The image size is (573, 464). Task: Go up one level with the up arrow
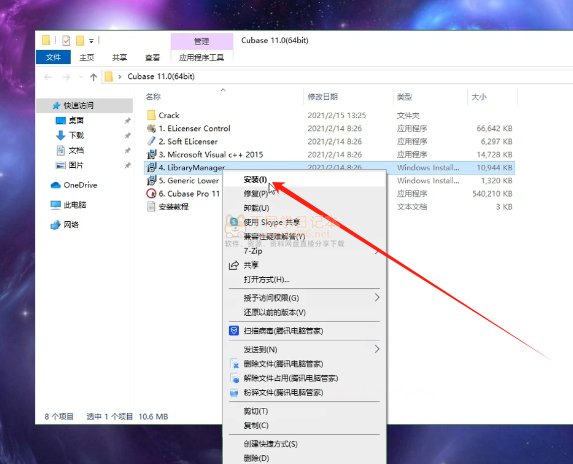tap(93, 77)
